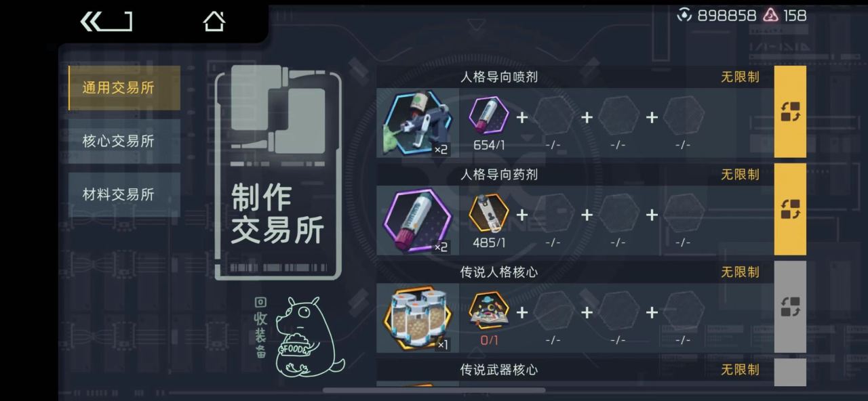Click the currency counter showing 898858
The image size is (868, 401).
(717, 15)
